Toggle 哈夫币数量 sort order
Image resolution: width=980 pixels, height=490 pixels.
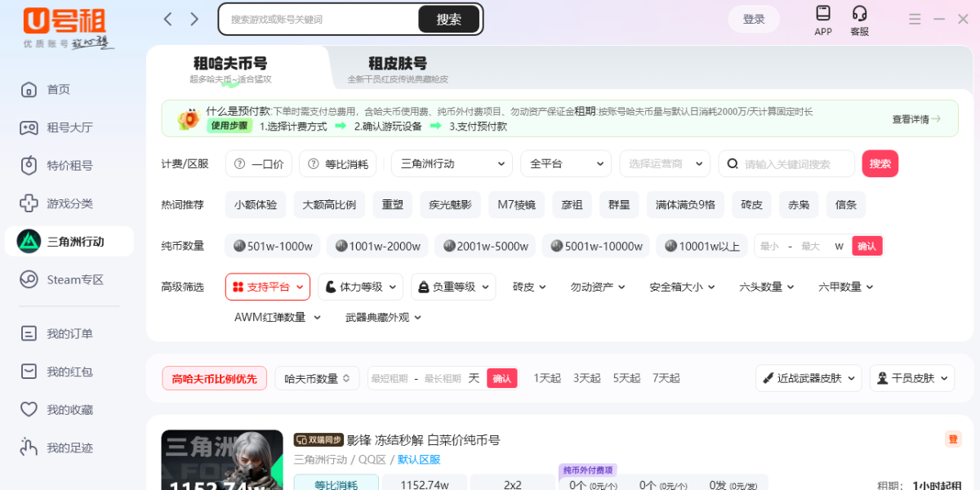[317, 378]
